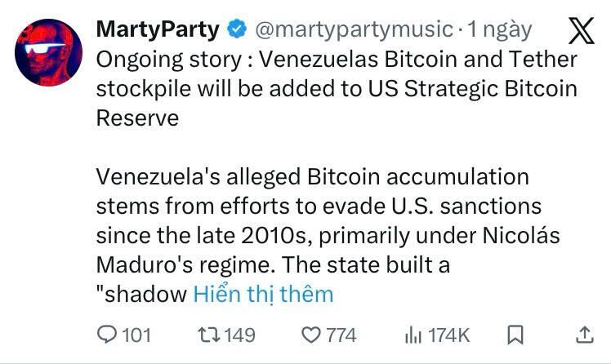
Task: Click the MartyParty display name
Action: click(158, 30)
